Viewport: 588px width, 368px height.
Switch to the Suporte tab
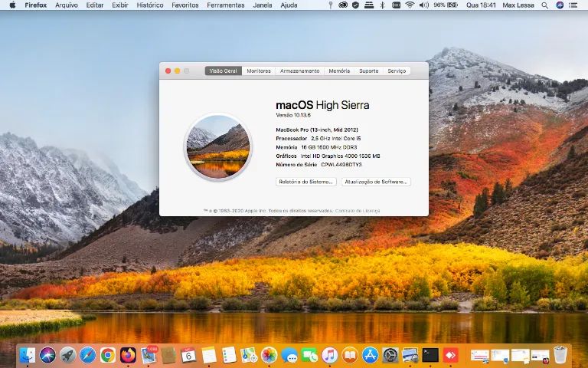coord(368,71)
